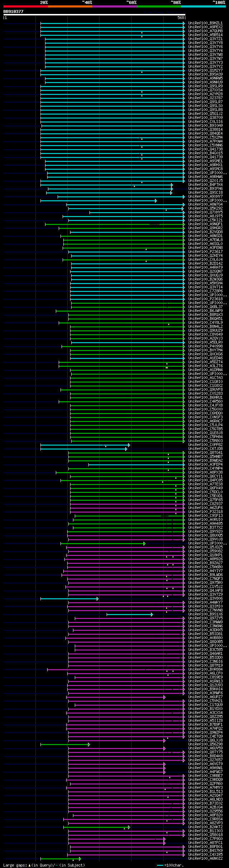Click the red 20% identity legend bar

point(26,6)
